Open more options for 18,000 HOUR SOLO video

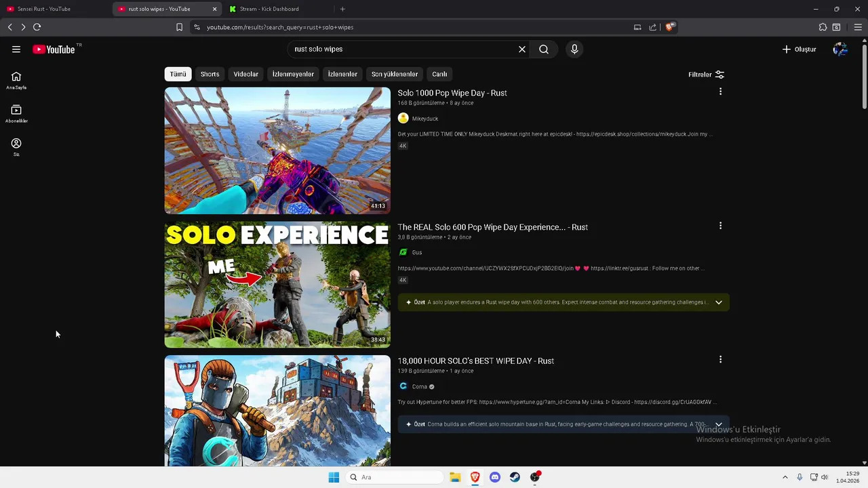[720, 359]
